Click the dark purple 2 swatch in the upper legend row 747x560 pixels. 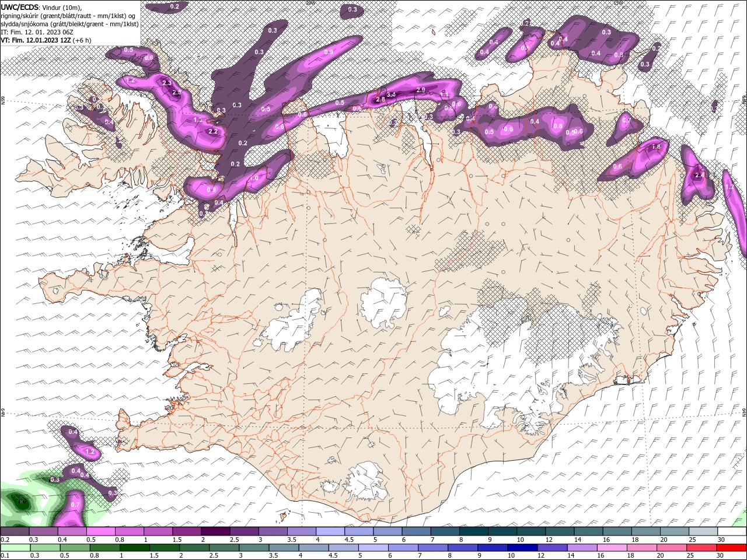[215, 531]
